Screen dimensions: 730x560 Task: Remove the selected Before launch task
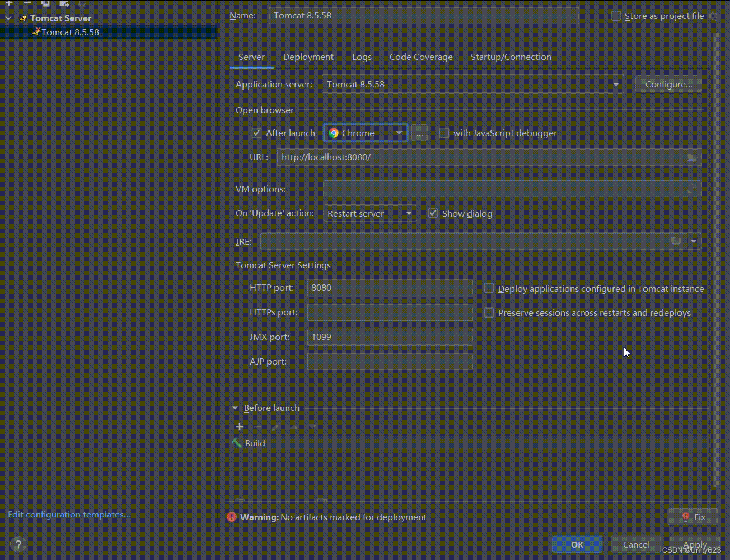[x=258, y=427]
